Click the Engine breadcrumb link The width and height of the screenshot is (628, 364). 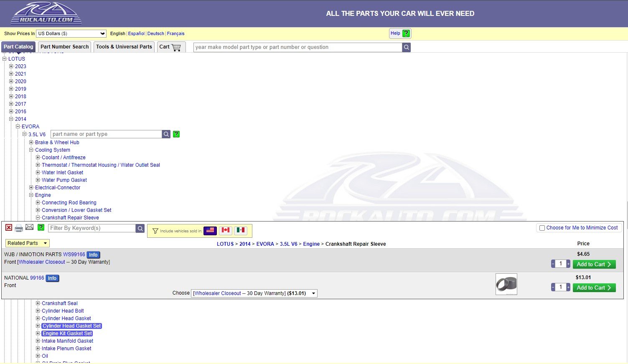tap(311, 244)
